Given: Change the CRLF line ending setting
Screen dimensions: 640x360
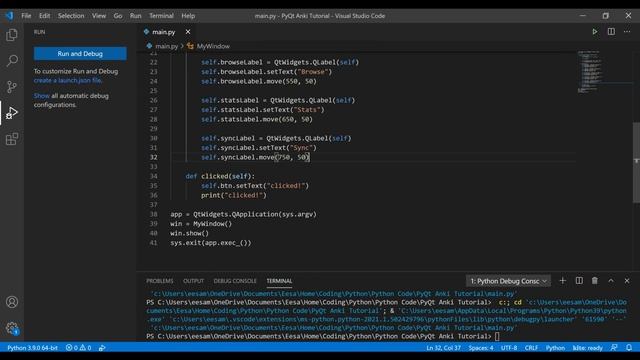Looking at the screenshot, I should coord(531,348).
